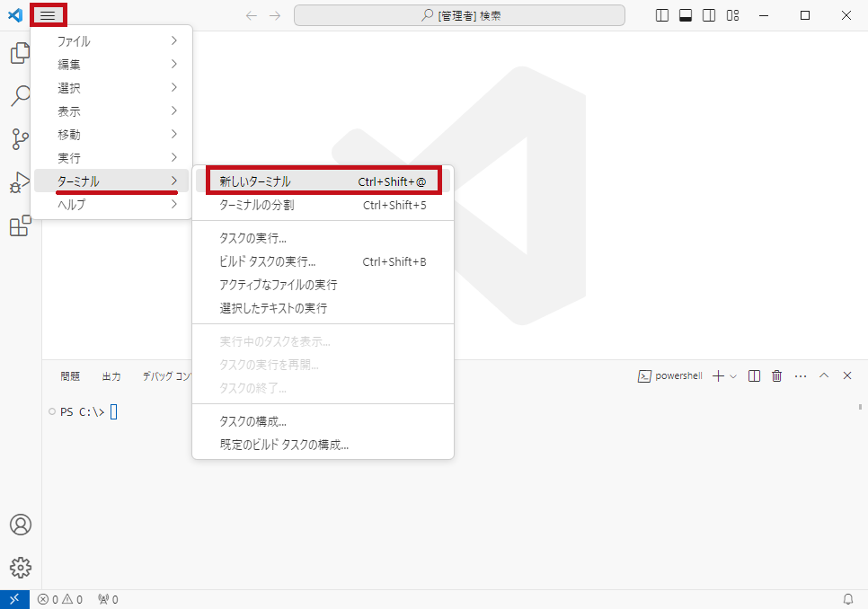Image resolution: width=868 pixels, height=609 pixels.
Task: Choose ビルド タスクの実行... menu entry
Action: coord(323,261)
